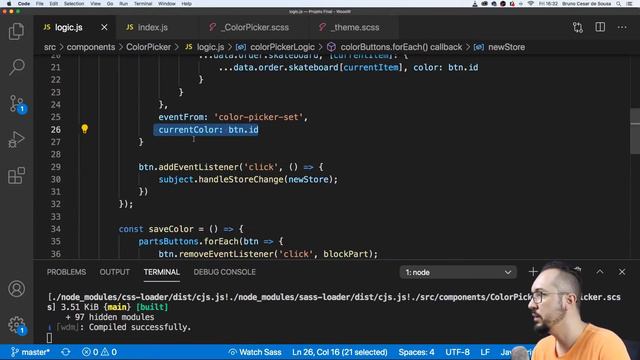Viewport: 640px width, 360px height.
Task: Open line and column indicator Ln 26, Col 16
Action: [340, 352]
